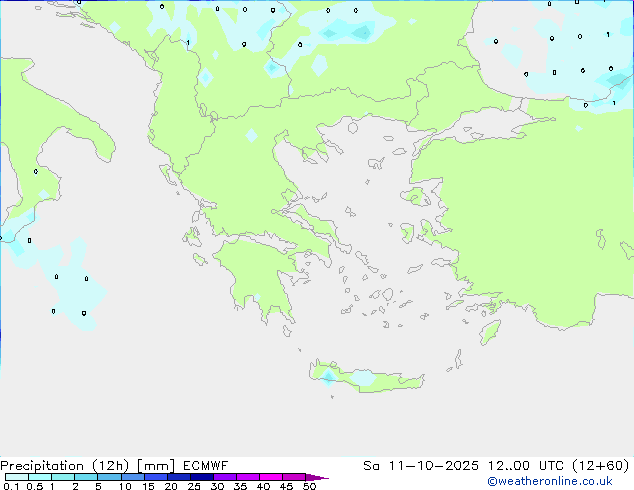
Task: Select the 35–40 mm legend color box
Action: (248, 477)
